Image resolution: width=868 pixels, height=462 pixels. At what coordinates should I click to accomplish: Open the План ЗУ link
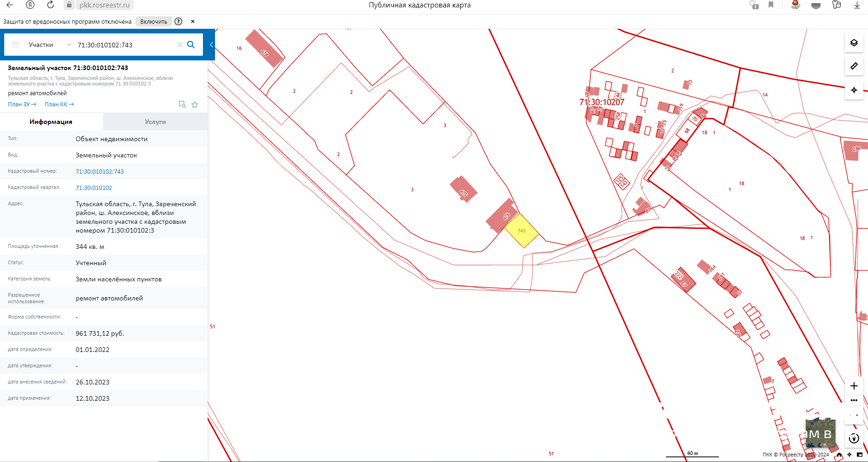22,104
